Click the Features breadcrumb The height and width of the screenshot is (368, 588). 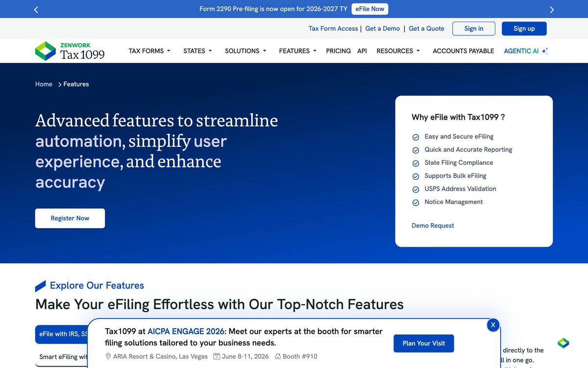pyautogui.click(x=76, y=84)
